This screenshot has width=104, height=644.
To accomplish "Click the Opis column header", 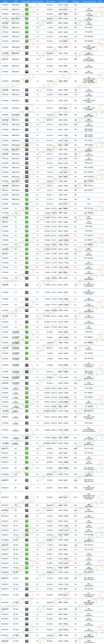I will (x=100, y=1).
